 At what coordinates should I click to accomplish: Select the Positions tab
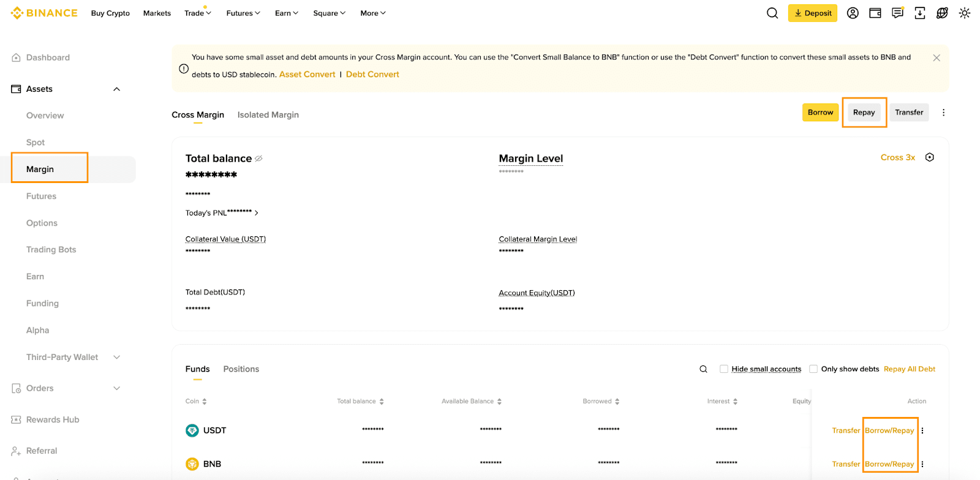tap(241, 369)
